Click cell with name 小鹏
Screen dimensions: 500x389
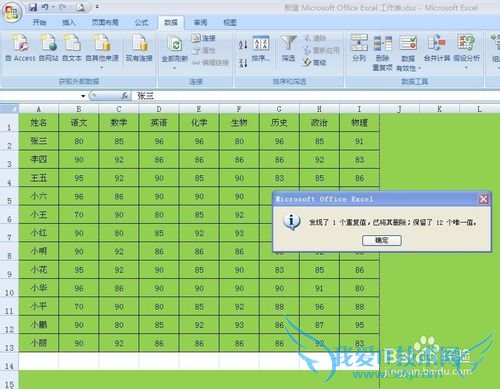(39, 325)
